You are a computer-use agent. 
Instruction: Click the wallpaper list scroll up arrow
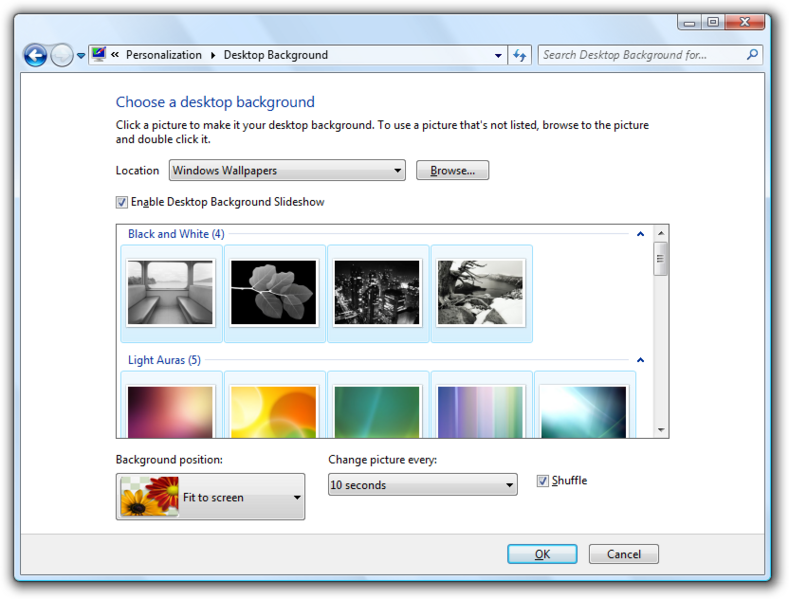pyautogui.click(x=661, y=233)
